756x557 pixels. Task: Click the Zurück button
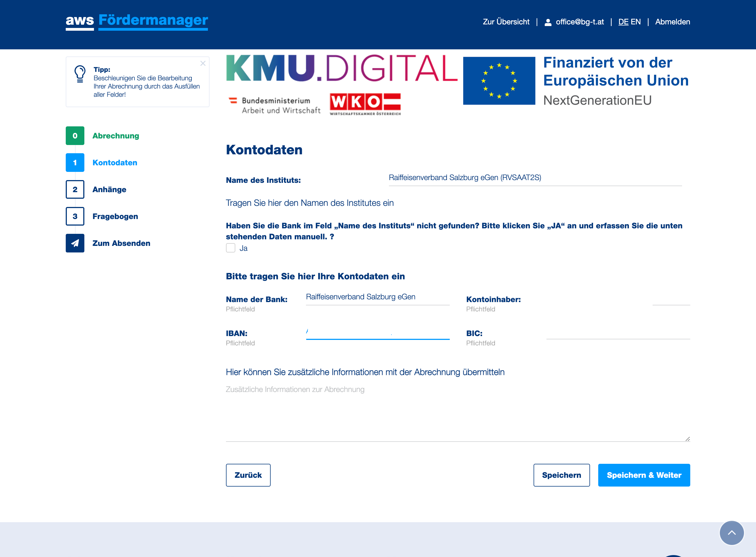248,475
